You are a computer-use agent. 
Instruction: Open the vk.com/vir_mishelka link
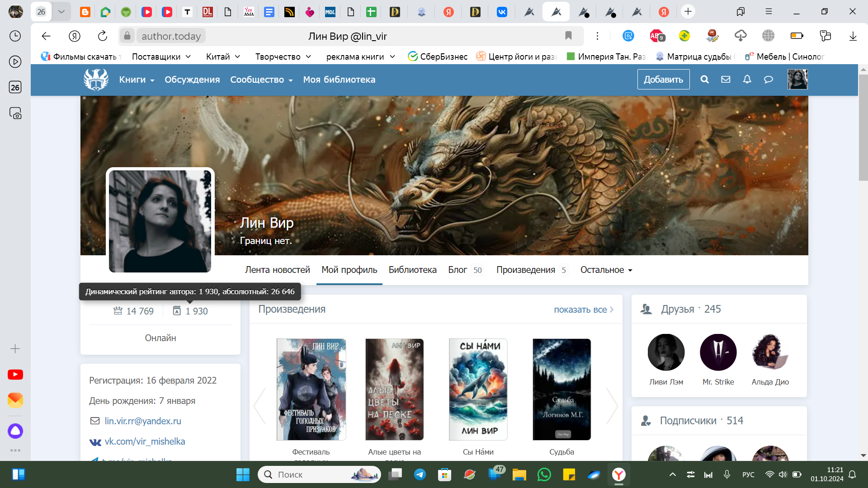(x=145, y=441)
